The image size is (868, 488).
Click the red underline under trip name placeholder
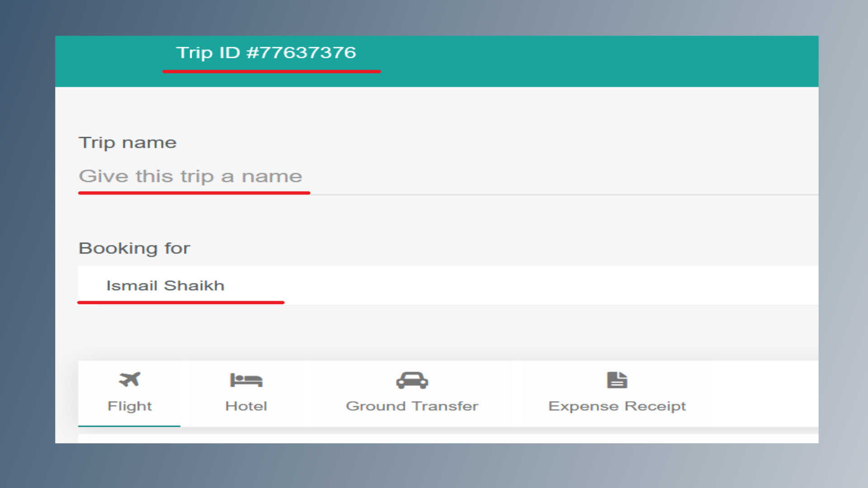[194, 193]
